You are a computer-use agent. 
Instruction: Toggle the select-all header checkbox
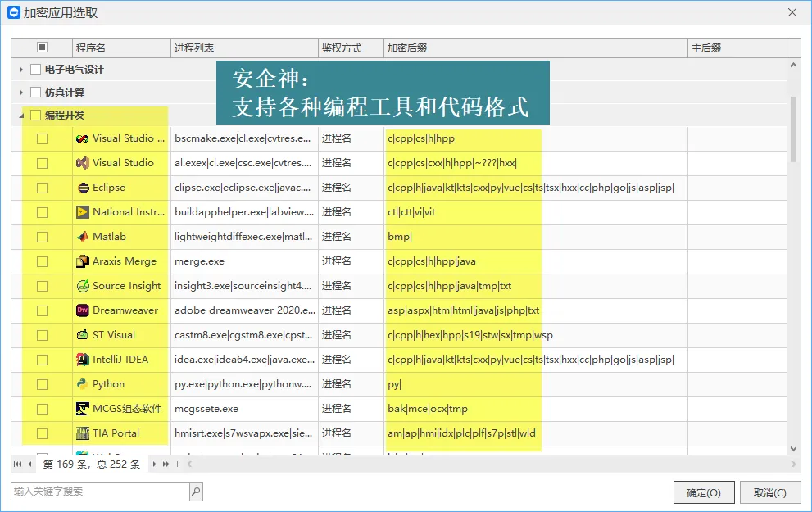(42, 48)
